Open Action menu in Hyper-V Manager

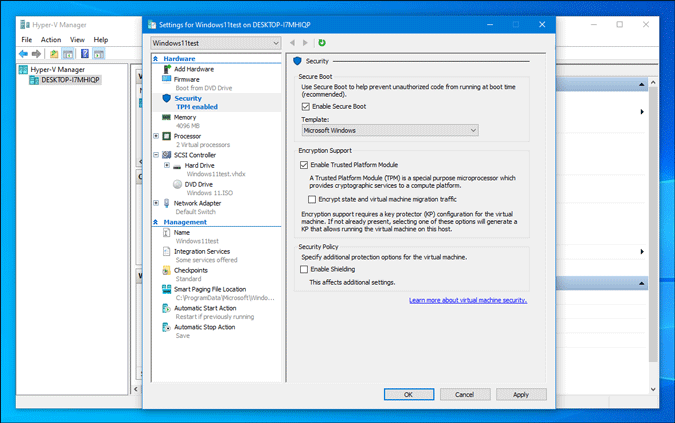coord(51,40)
